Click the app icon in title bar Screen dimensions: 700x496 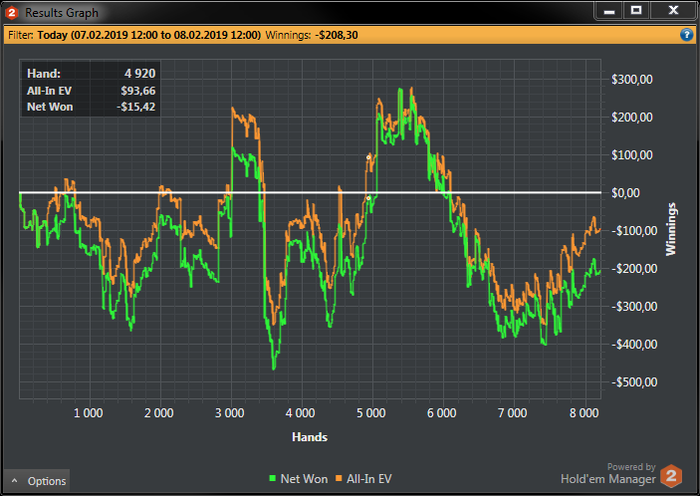click(11, 11)
